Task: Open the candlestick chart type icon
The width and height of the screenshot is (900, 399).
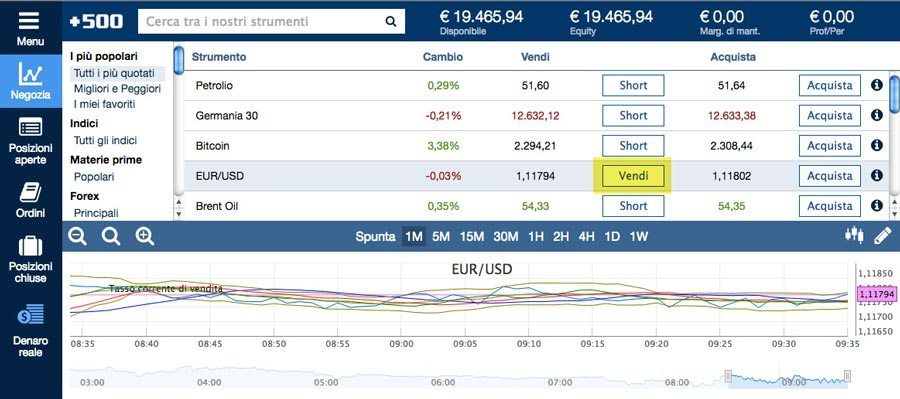Action: click(854, 234)
